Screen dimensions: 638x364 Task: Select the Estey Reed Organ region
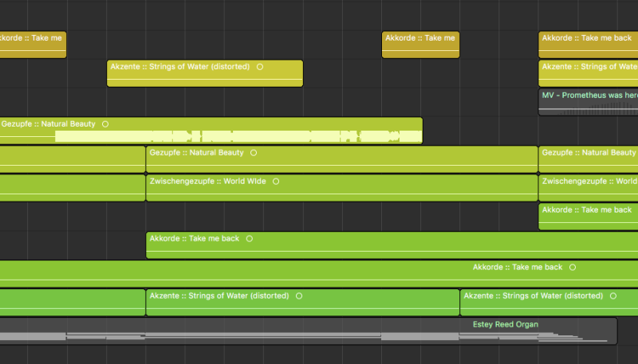309,331
